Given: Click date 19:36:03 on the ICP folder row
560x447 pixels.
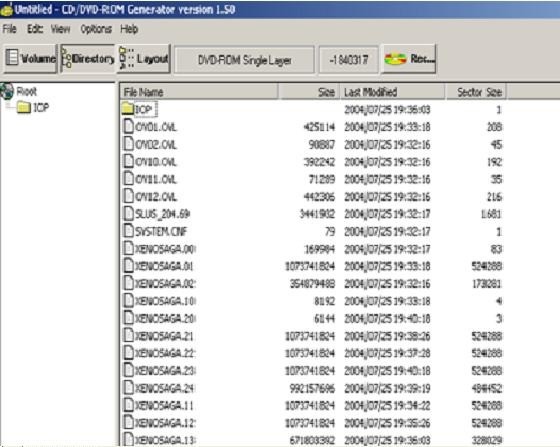Looking at the screenshot, I should [x=387, y=109].
